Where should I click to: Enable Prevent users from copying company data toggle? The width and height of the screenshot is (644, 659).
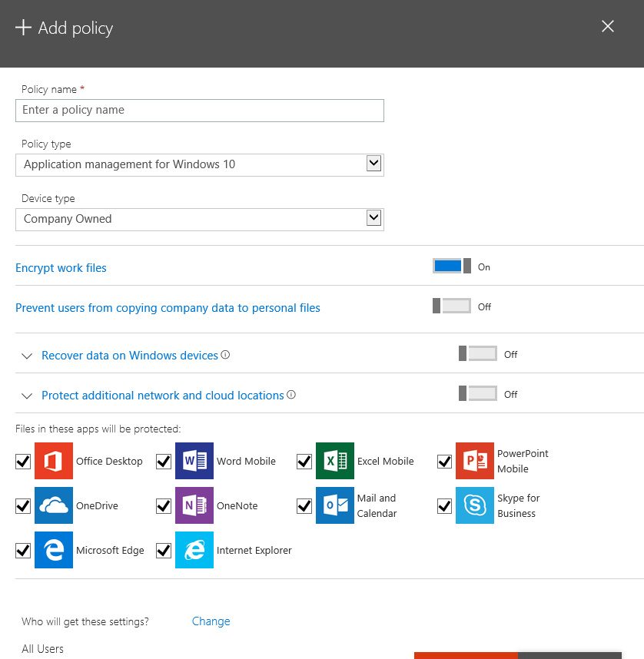[452, 306]
